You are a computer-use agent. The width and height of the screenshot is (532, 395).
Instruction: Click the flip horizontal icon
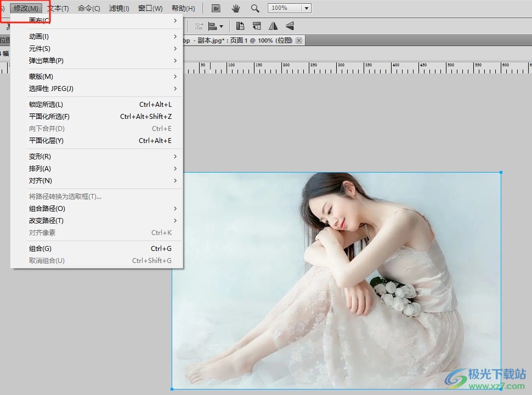click(x=273, y=26)
